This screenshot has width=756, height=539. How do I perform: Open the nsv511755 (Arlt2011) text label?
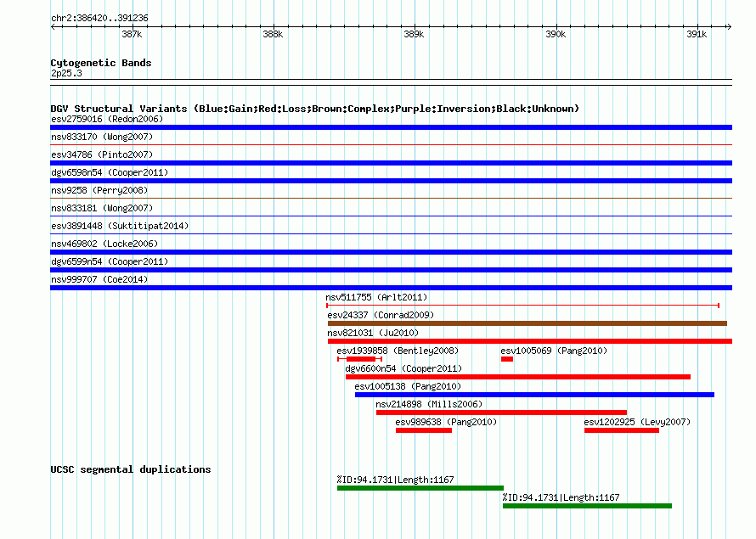click(x=376, y=297)
